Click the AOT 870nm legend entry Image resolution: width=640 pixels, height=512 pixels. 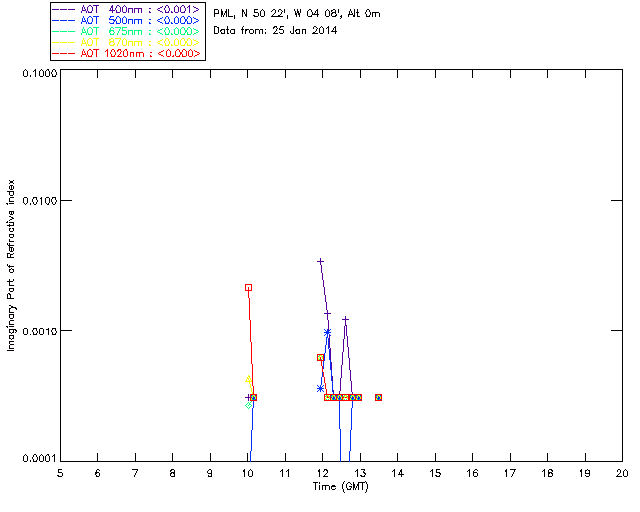tap(126, 42)
